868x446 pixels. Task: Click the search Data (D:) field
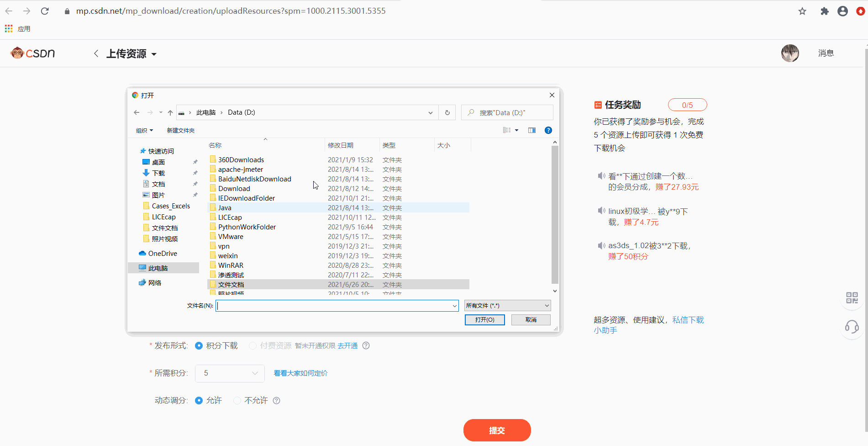[x=507, y=112]
